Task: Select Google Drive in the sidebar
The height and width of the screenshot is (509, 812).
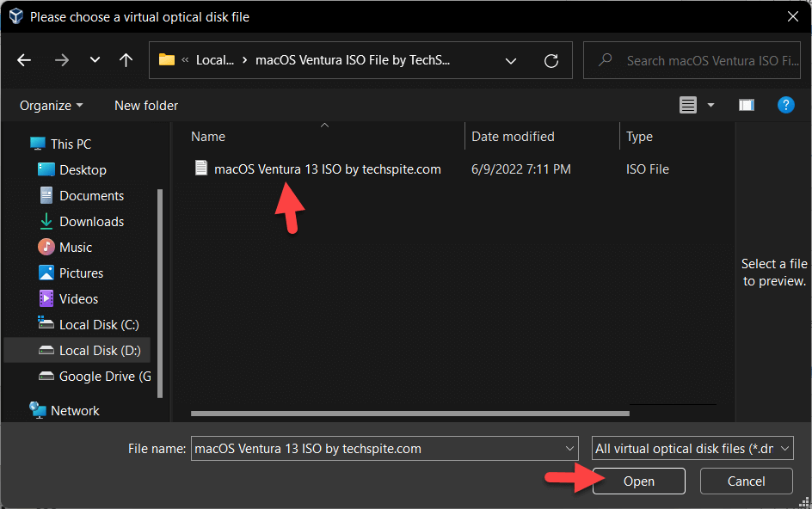Action: click(95, 377)
